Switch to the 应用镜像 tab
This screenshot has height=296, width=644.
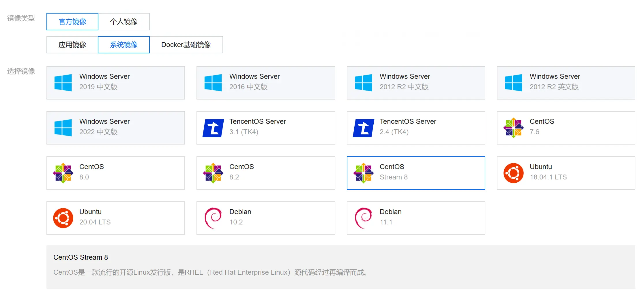pyautogui.click(x=72, y=45)
